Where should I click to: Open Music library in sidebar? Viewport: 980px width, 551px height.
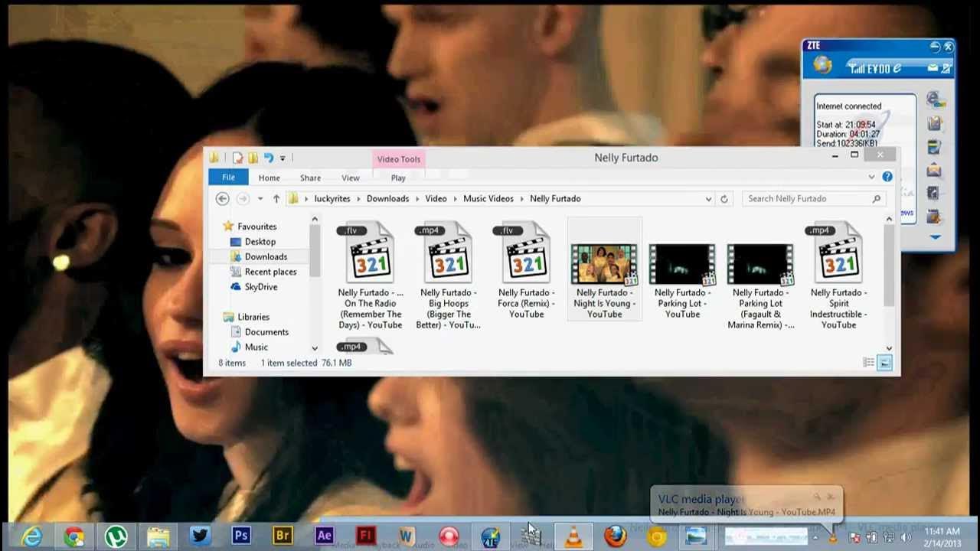click(256, 347)
